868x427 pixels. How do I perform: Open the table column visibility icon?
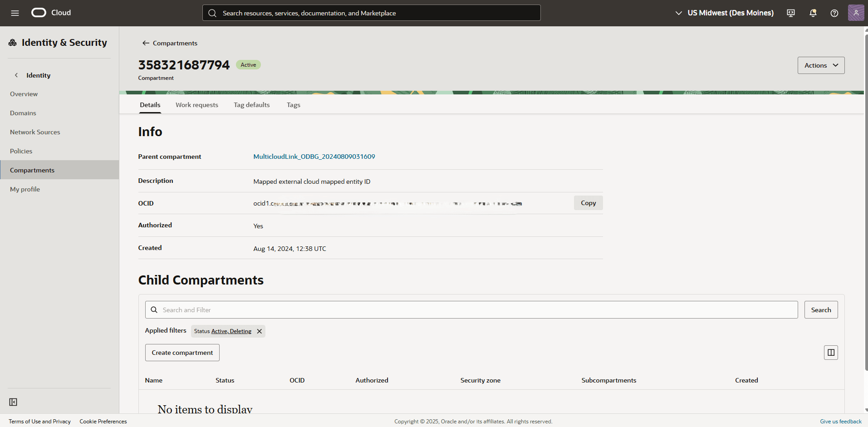pos(831,352)
